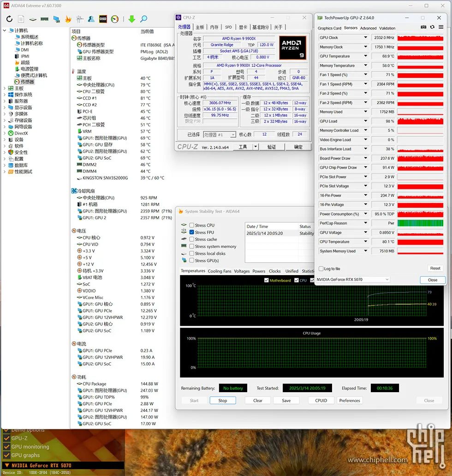The height and width of the screenshot is (476, 452).
Task: Open the GPU Load sensor dropdown
Action: click(x=366, y=121)
